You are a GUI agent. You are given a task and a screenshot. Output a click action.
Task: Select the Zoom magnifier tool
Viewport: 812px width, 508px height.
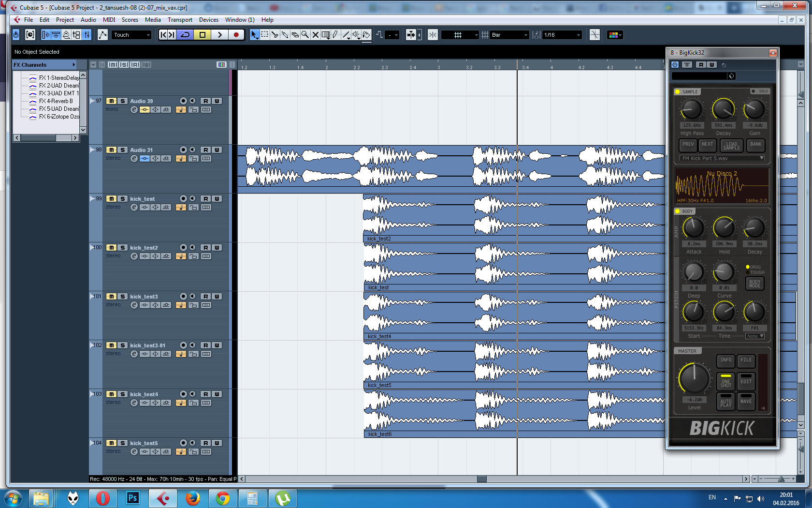tap(305, 35)
